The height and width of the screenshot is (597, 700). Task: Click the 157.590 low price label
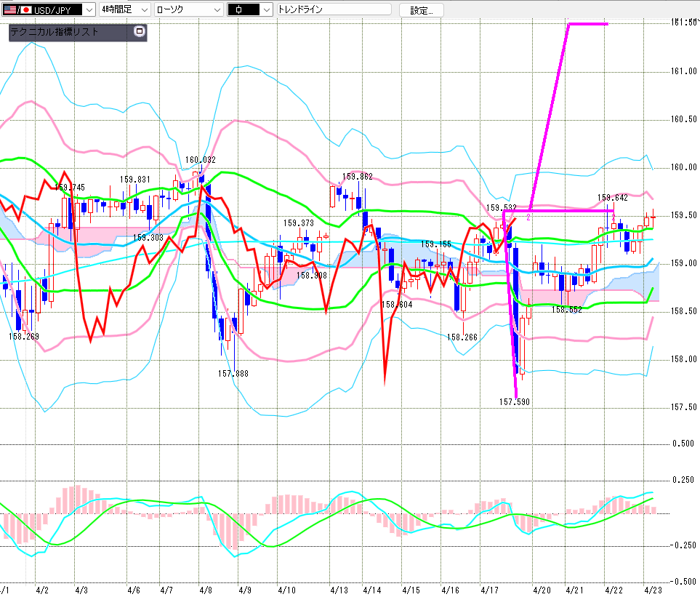point(514,401)
